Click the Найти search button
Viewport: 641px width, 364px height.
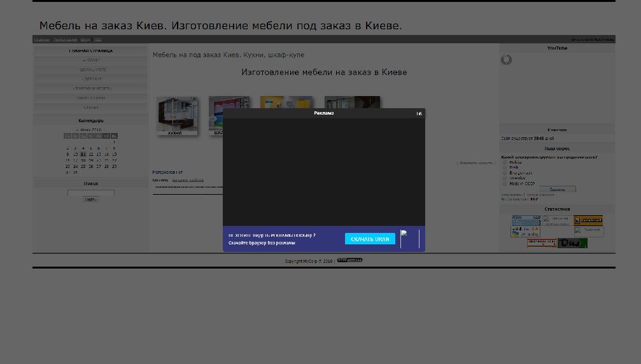coord(91,199)
